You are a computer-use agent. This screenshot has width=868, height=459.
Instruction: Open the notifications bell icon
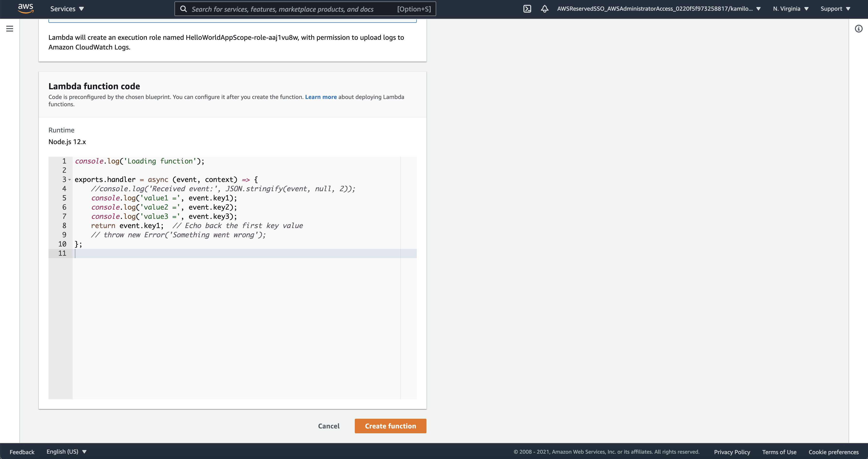(x=544, y=9)
